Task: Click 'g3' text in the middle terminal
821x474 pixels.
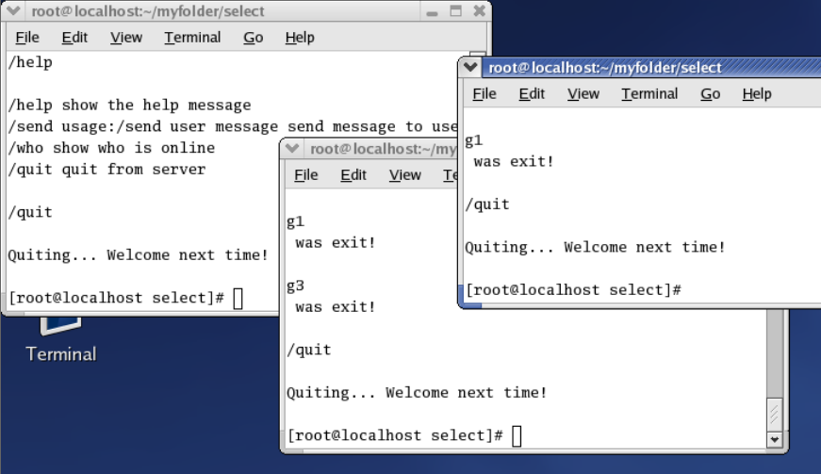Action: click(x=295, y=286)
